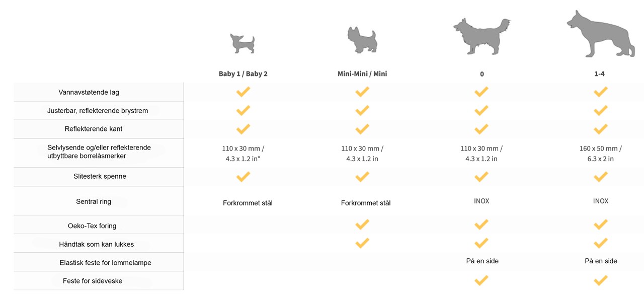The height and width of the screenshot is (295, 644).
Task: Click Slitesterk spenne checkmark under size 0
Action: pos(481,177)
